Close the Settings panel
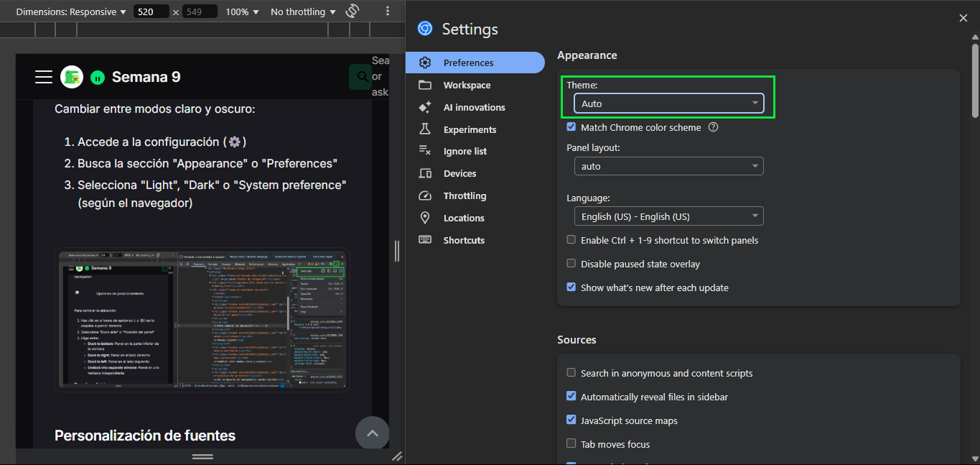 tap(963, 18)
